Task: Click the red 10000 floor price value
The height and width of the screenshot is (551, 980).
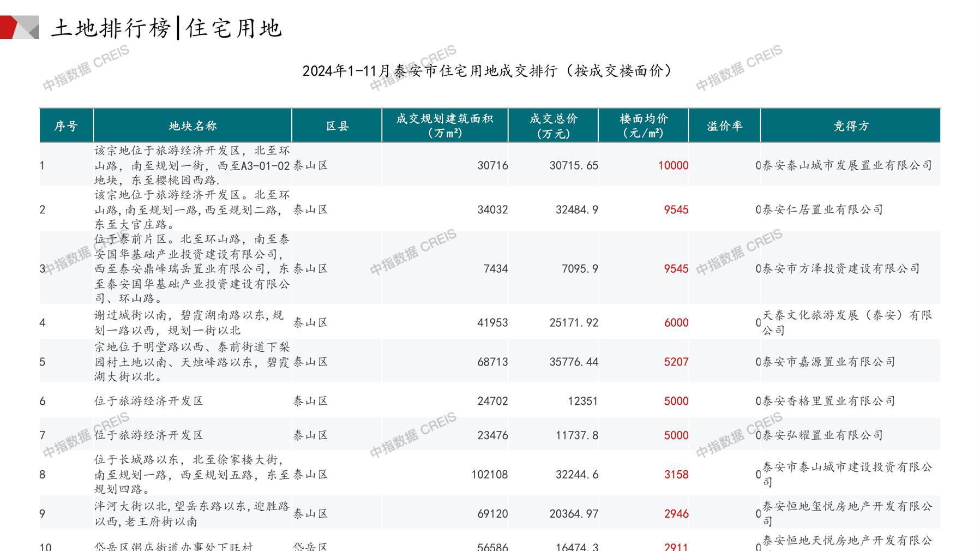Action: 673,165
